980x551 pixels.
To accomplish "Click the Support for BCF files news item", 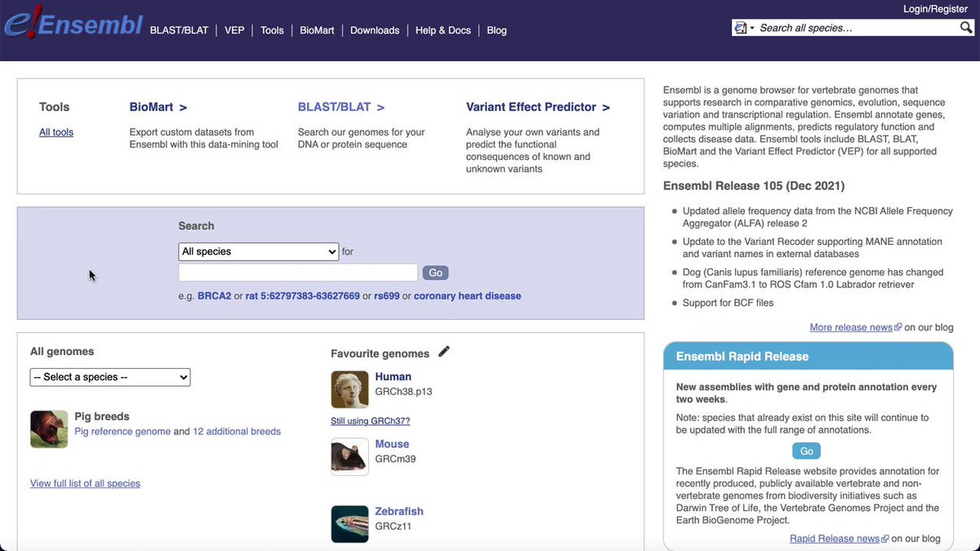I will tap(728, 303).
